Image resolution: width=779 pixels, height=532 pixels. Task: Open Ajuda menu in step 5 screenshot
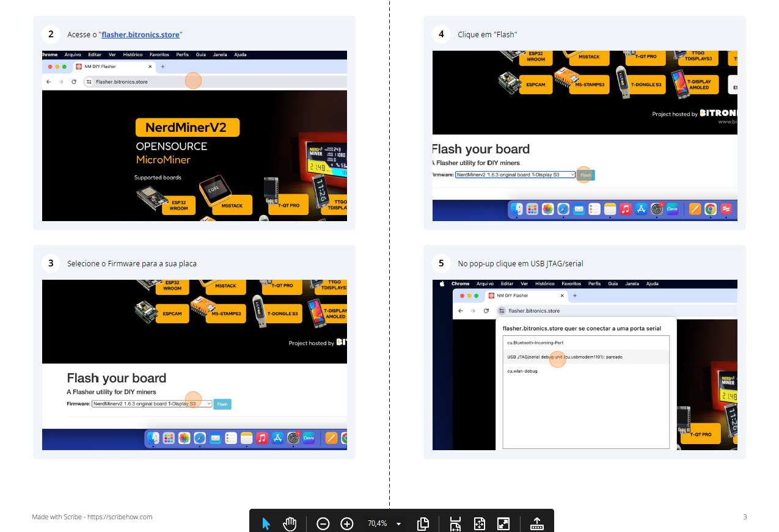[x=652, y=283]
